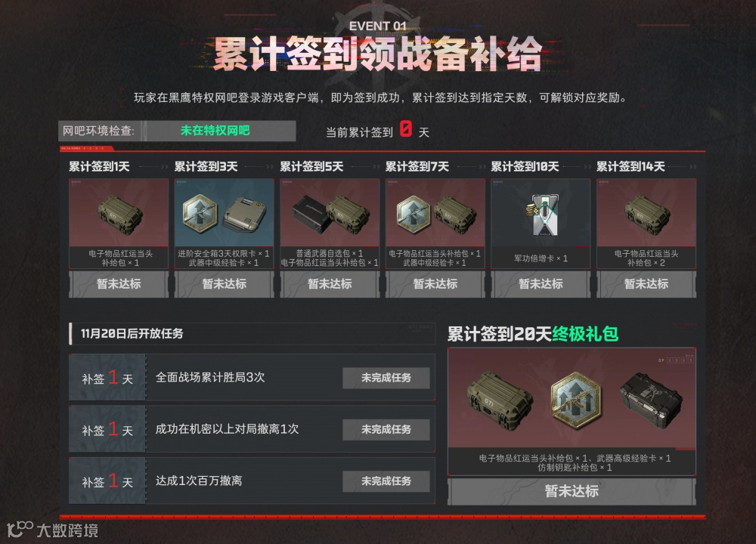This screenshot has width=756, height=544.
Task: Click the golden hexagon weapon card in the 终极礼包 gift pack
Action: click(576, 400)
